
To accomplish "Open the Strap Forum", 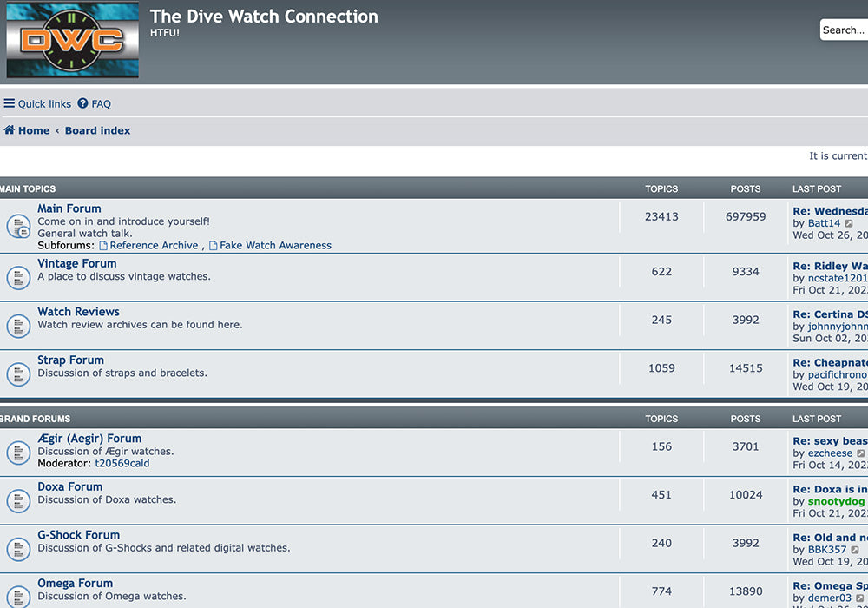I will tap(71, 360).
